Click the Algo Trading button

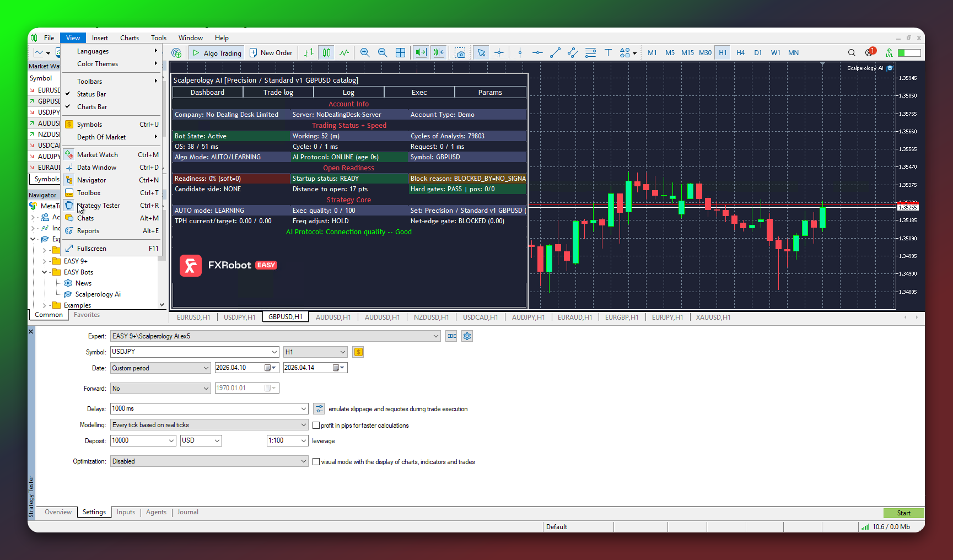[x=216, y=52]
